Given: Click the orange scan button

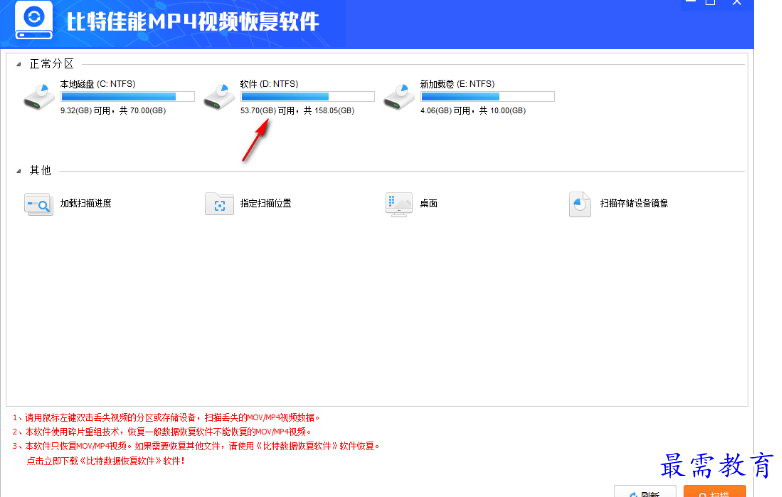Looking at the screenshot, I should (x=715, y=491).
